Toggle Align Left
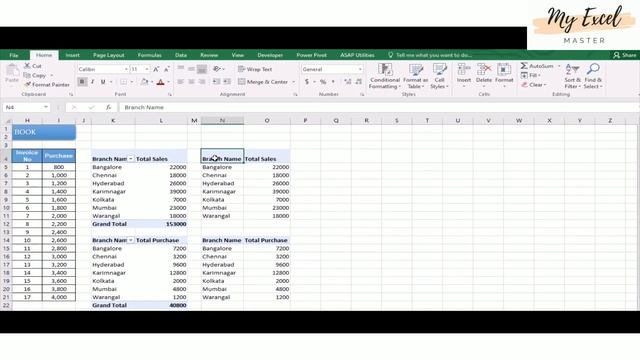This screenshot has width=640, height=360. click(180, 82)
